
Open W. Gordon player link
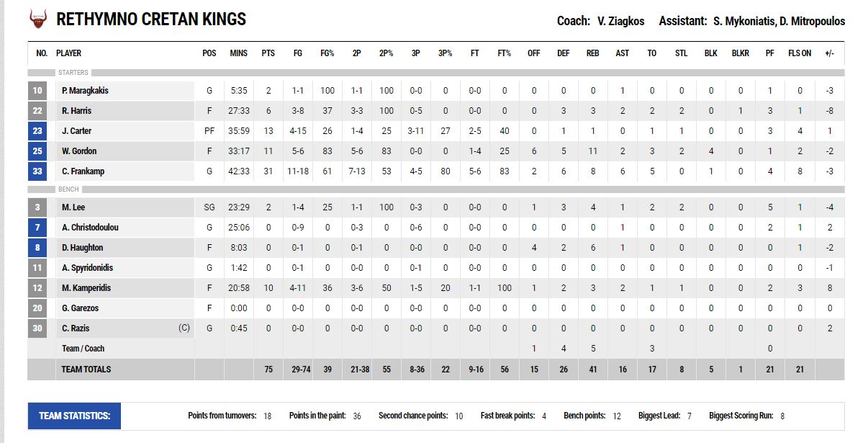coord(79,151)
